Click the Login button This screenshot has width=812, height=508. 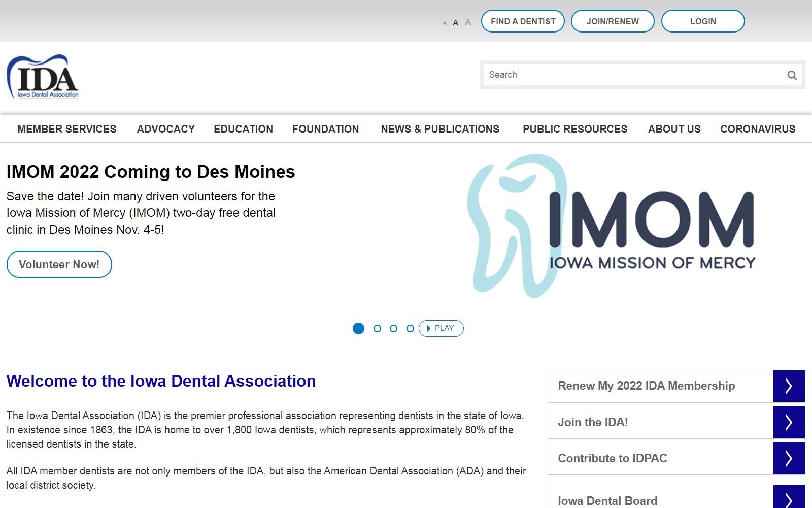pos(703,21)
